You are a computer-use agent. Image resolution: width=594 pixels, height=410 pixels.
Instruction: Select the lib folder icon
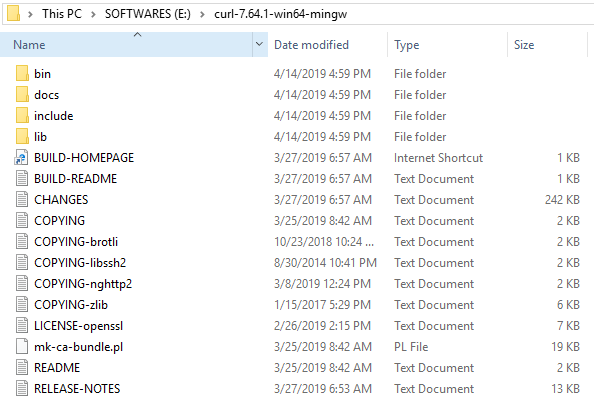(x=22, y=136)
